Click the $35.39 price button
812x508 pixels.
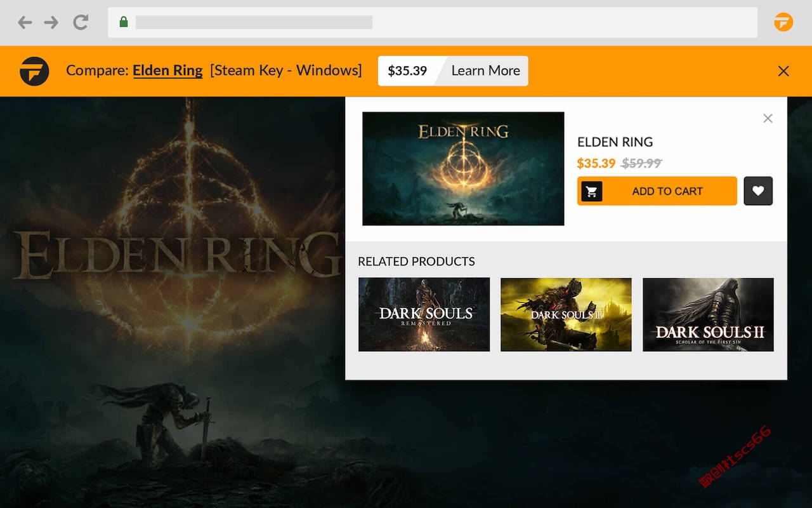point(407,71)
